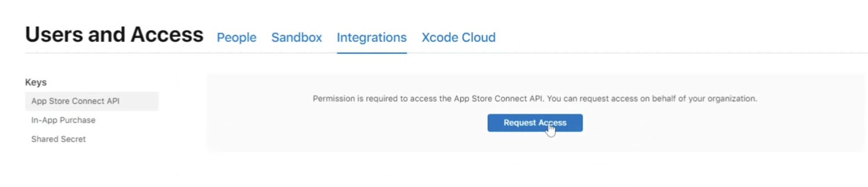Screen dimensions: 868x187
Task: Click the Keys sidebar heading
Action: tap(36, 82)
